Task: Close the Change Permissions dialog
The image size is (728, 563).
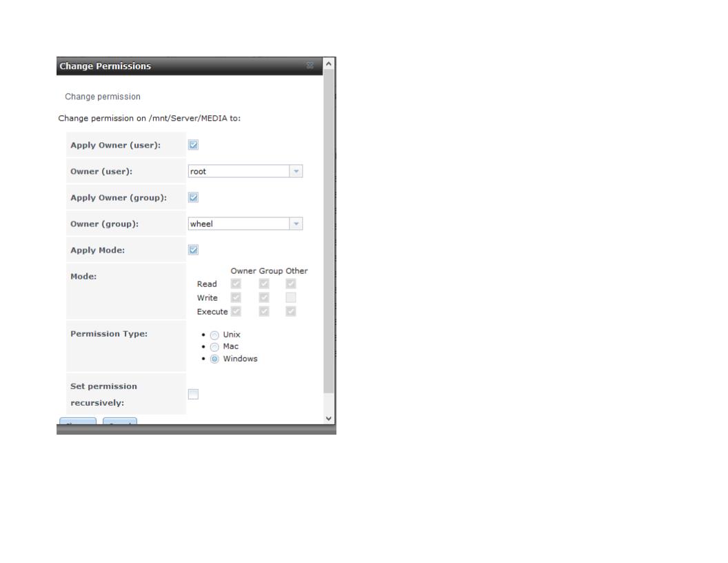Action: [310, 66]
